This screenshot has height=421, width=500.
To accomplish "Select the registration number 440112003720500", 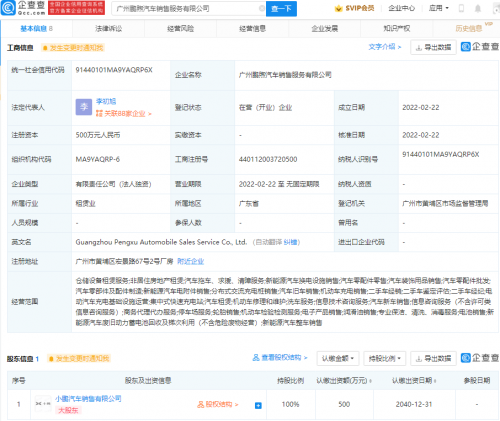I will click(x=268, y=159).
